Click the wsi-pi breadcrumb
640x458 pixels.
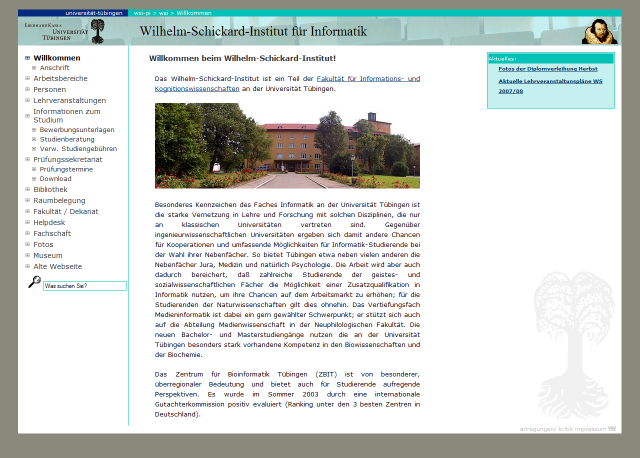pyautogui.click(x=142, y=13)
